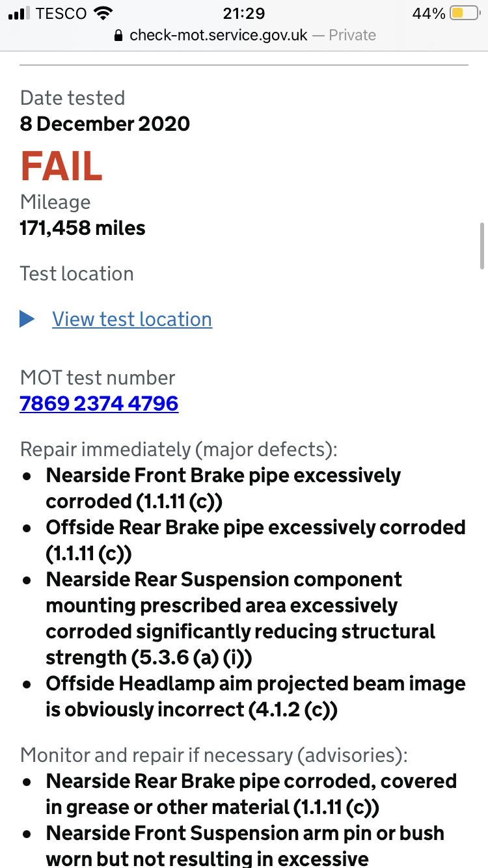Tap the 8 December 2020 test date
488x868 pixels.
(x=105, y=124)
